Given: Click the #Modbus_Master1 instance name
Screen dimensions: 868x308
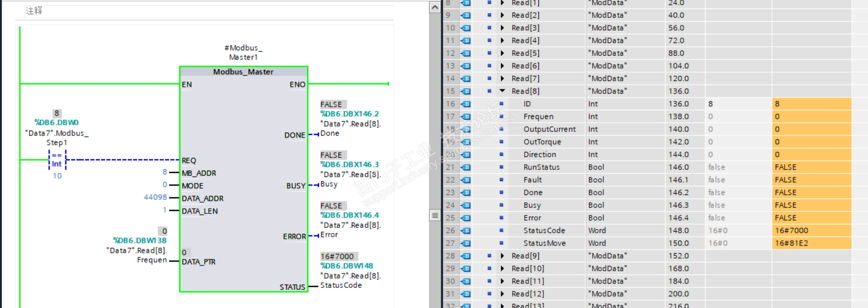Looking at the screenshot, I should pyautogui.click(x=243, y=52).
